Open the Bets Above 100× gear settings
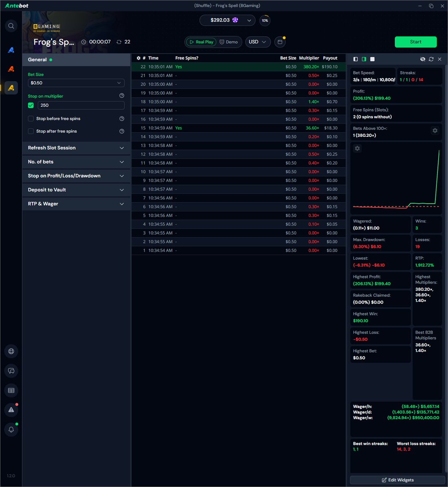Viewport: 448px width, 487px height. (x=435, y=131)
